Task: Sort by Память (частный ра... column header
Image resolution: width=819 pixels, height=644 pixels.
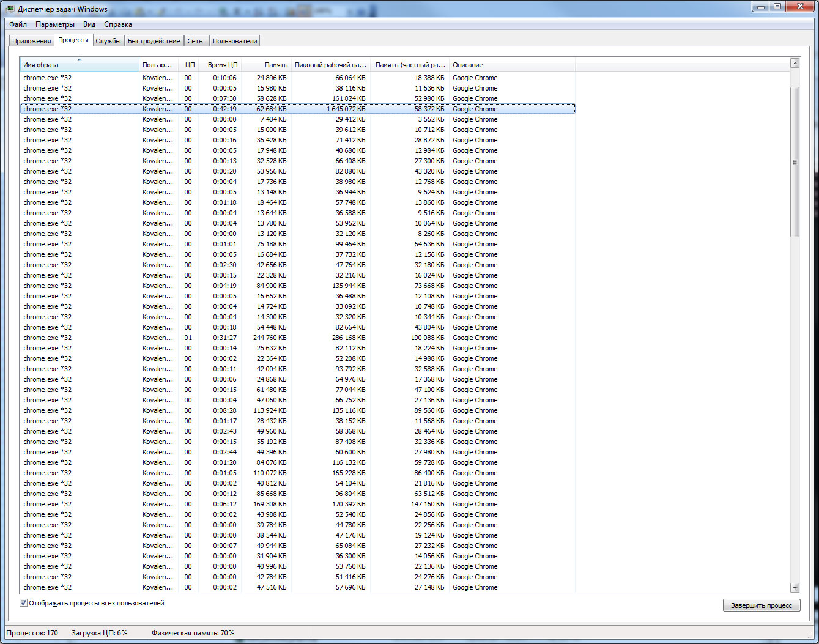Action: [x=410, y=65]
